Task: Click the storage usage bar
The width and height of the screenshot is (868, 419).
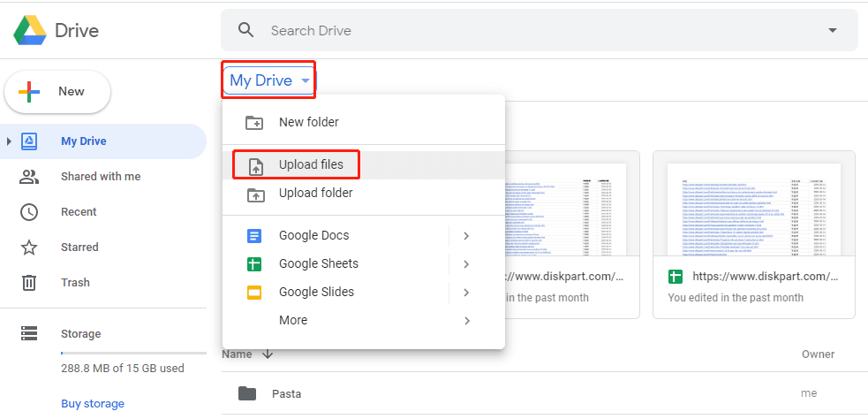Action: coord(132,353)
